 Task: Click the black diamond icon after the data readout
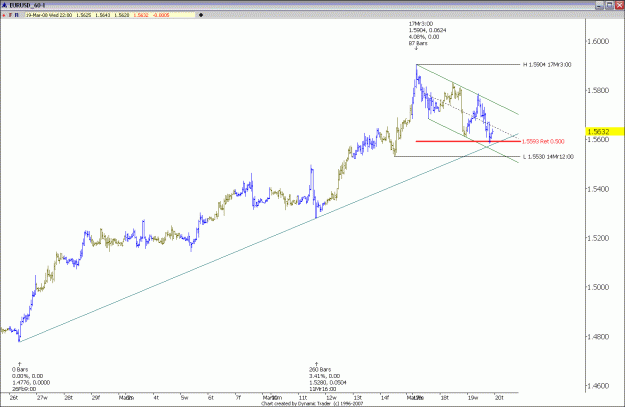tap(201, 15)
